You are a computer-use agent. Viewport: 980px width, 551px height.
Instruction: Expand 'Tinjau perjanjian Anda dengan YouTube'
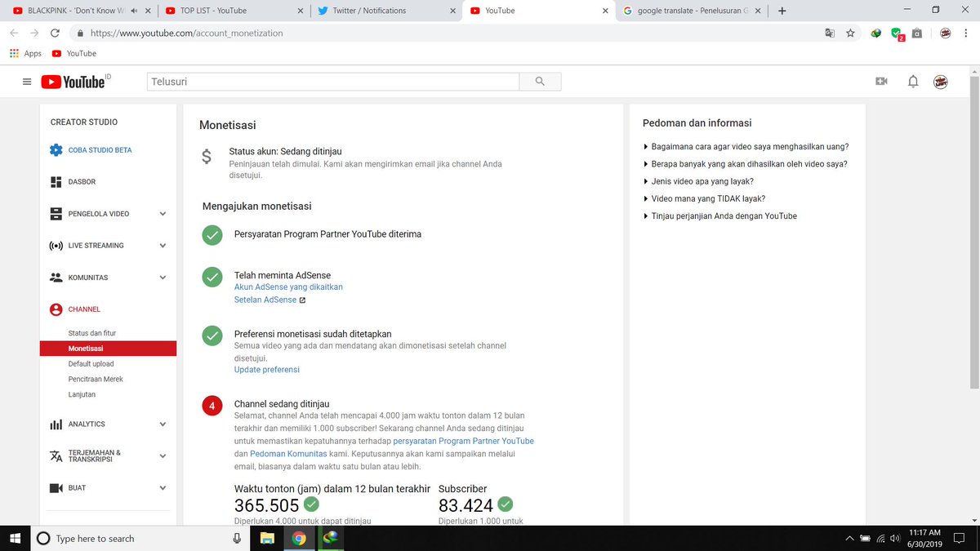(x=719, y=216)
